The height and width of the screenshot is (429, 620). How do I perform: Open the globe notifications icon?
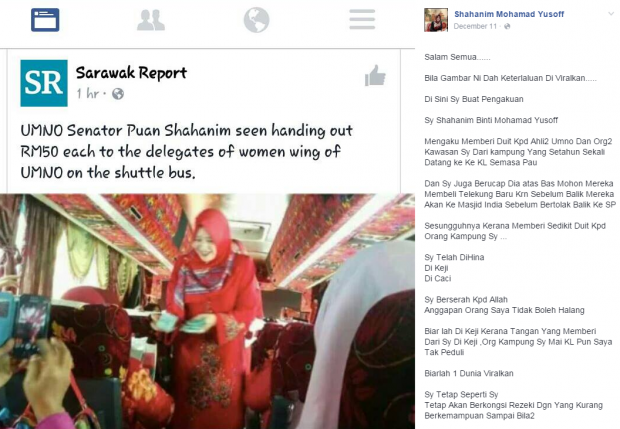(256, 20)
